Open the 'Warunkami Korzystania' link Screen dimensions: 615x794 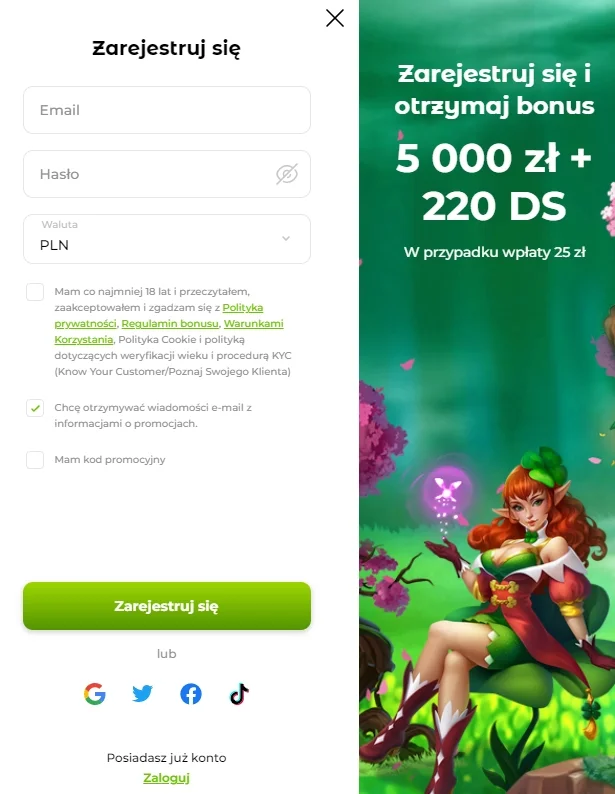(x=253, y=324)
